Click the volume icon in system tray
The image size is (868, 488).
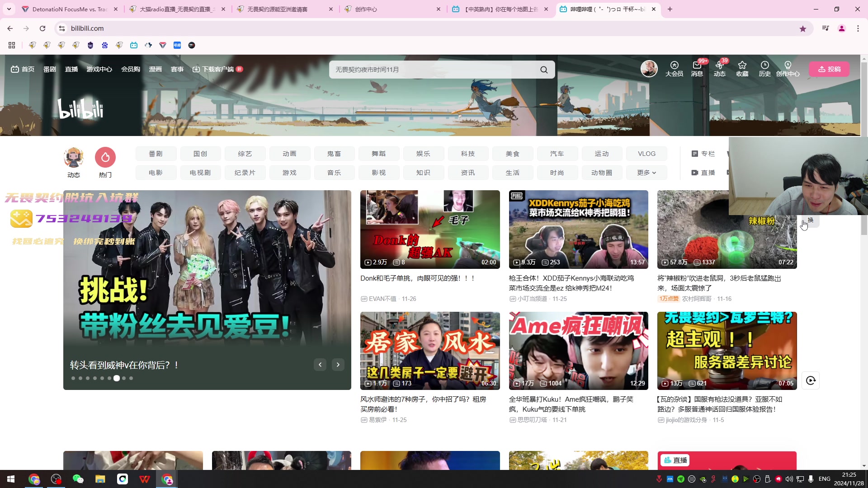(789, 479)
